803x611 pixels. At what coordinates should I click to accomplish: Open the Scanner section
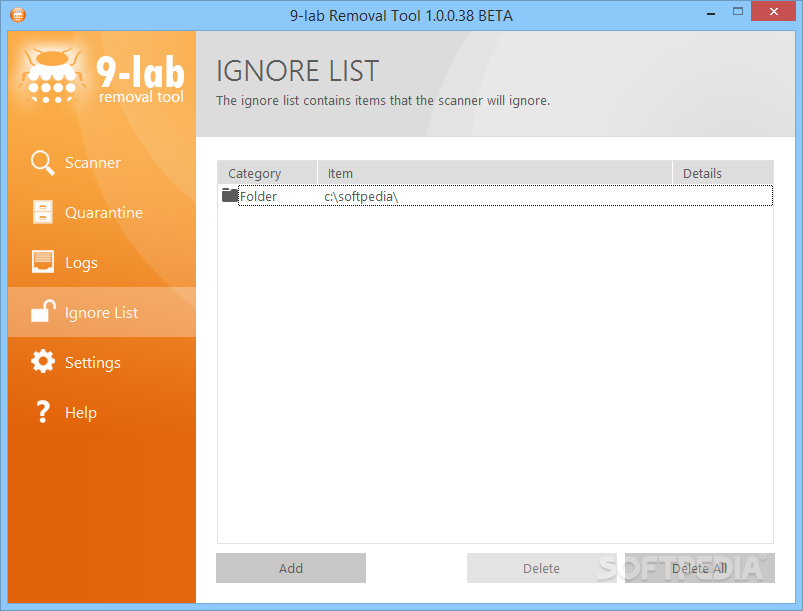101,162
